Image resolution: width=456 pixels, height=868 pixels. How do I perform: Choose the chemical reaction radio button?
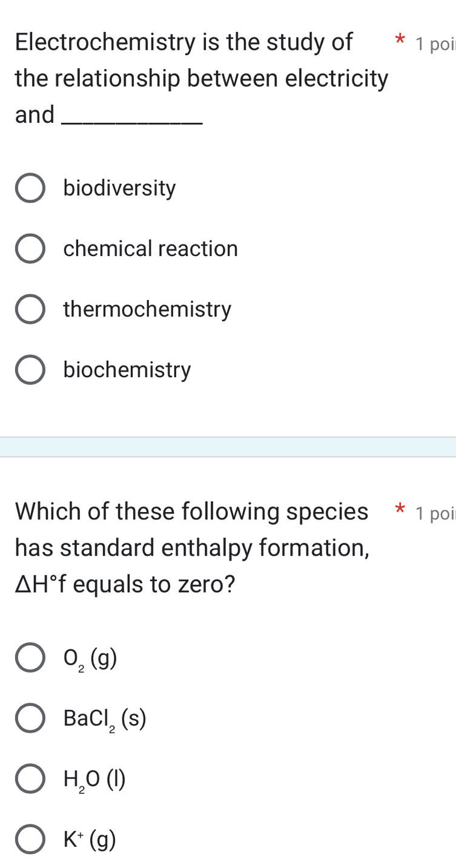click(30, 249)
